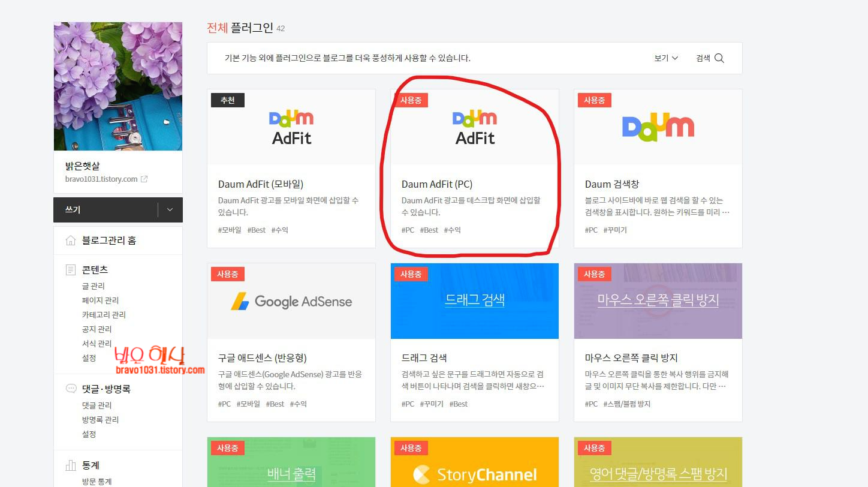Open 블로그관리 홈 menu
Image resolution: width=868 pixels, height=487 pixels.
coord(109,241)
